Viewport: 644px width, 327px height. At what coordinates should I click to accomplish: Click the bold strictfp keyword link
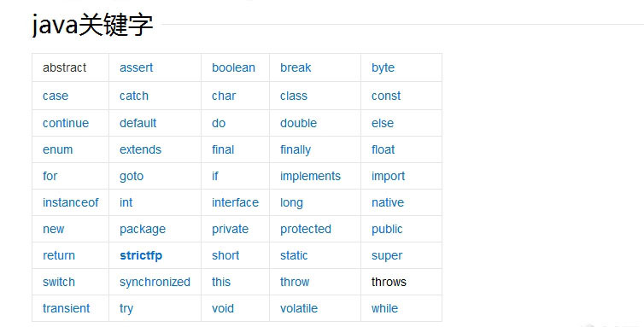(x=141, y=255)
